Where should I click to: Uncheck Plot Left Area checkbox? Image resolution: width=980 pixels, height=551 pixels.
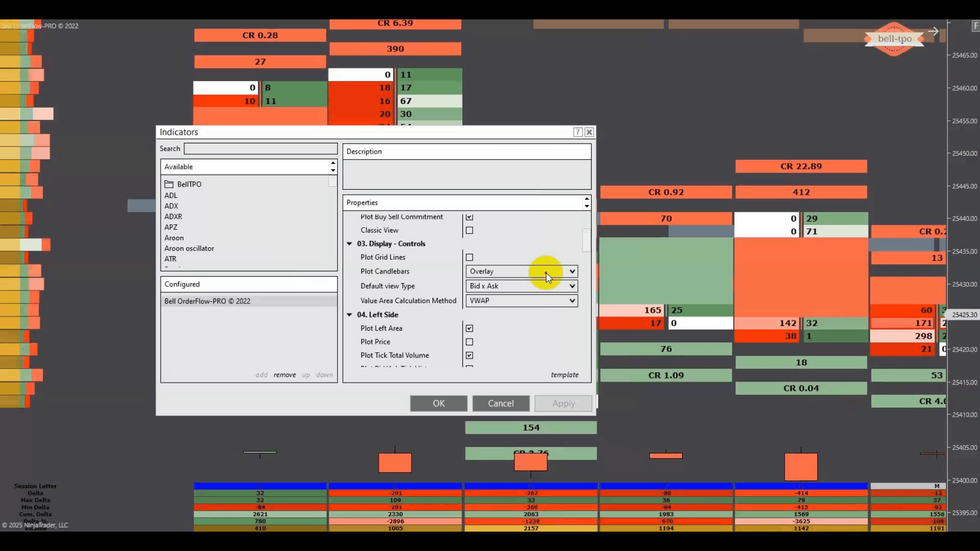469,329
